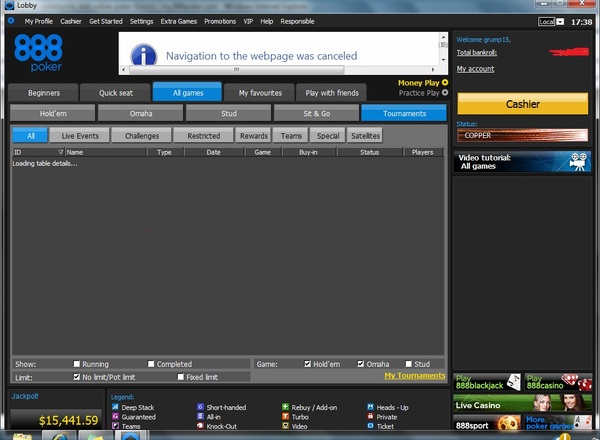This screenshot has height=440, width=600.
Task: Switch to the Quick seat tab
Action: [x=116, y=93]
